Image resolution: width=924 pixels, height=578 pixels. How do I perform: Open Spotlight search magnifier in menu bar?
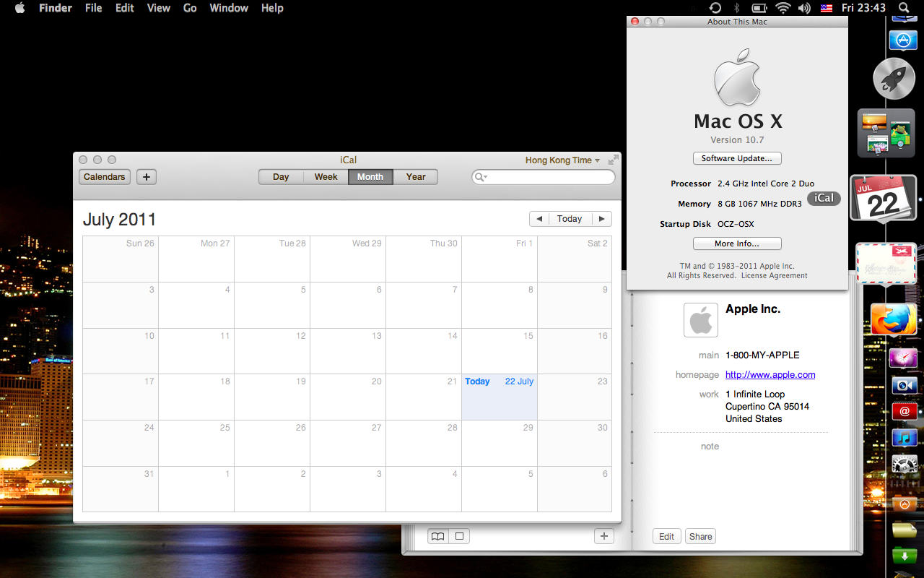pos(903,8)
